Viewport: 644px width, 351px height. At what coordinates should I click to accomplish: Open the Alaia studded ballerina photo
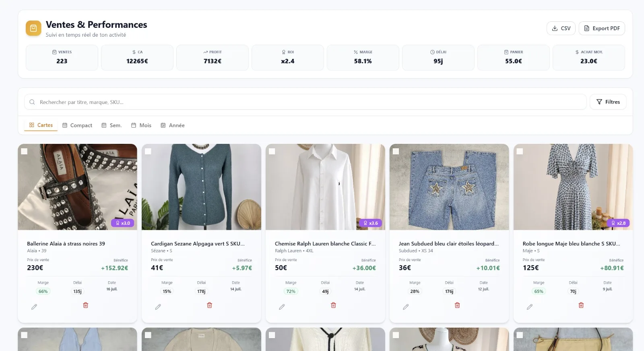77,187
